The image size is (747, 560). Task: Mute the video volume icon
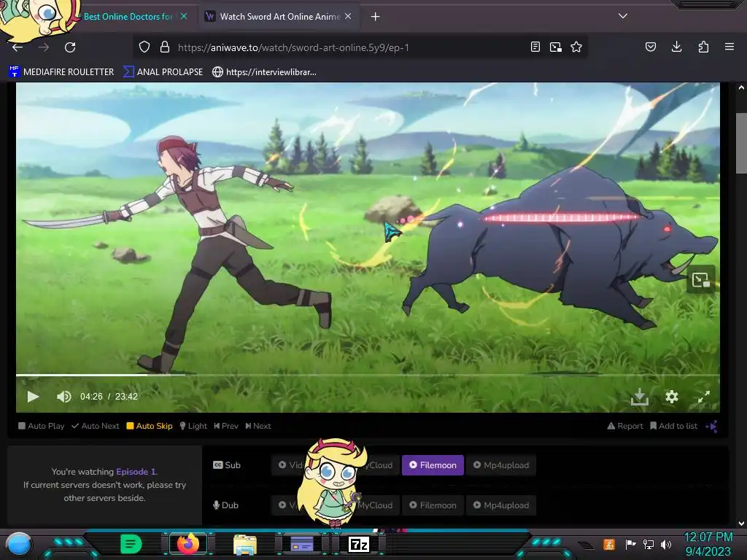click(x=64, y=397)
